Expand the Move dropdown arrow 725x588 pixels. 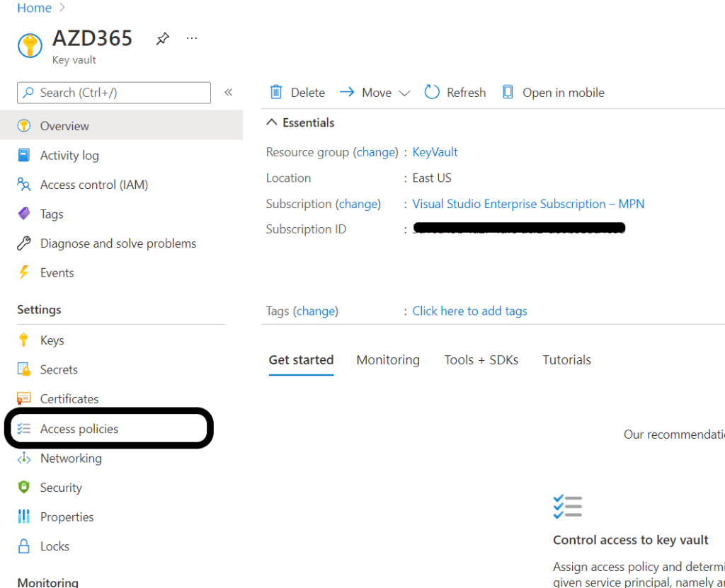404,93
